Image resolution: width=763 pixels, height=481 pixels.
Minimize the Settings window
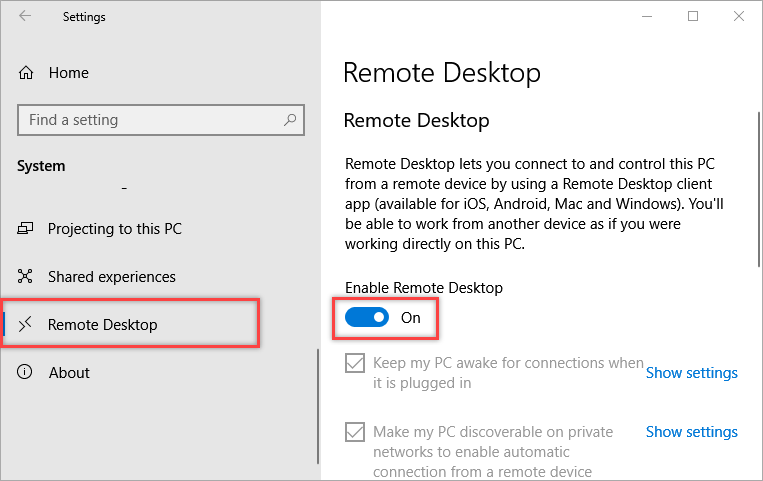pos(646,17)
